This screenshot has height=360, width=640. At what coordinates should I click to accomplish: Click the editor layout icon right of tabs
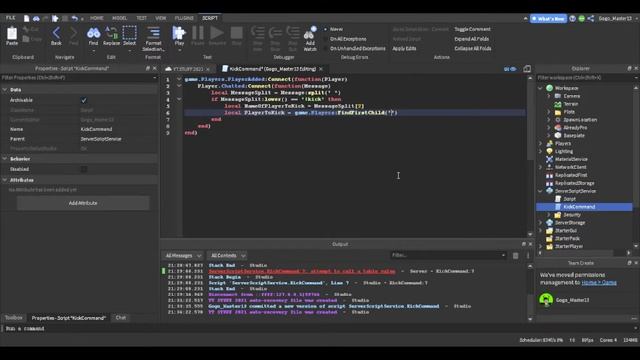527,69
